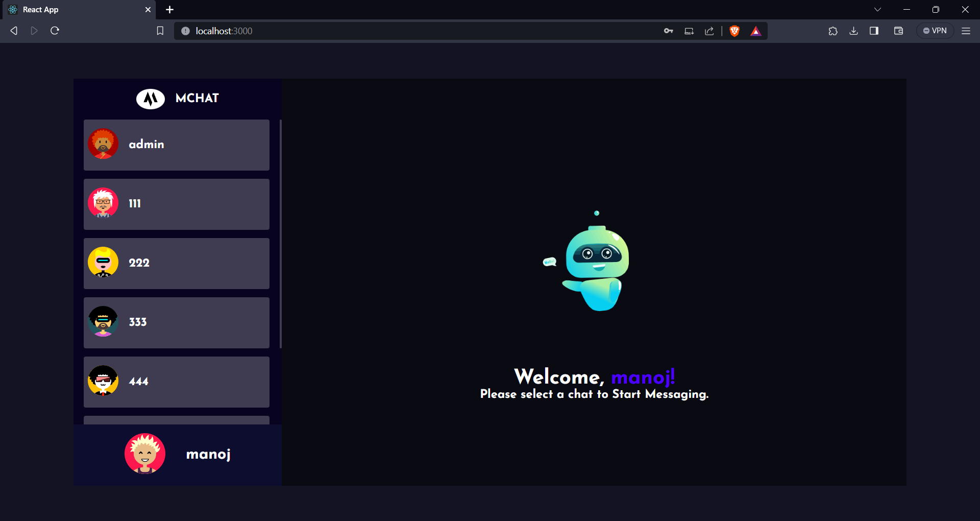Open the Share this page icon
The width and height of the screenshot is (980, 521).
pos(709,31)
